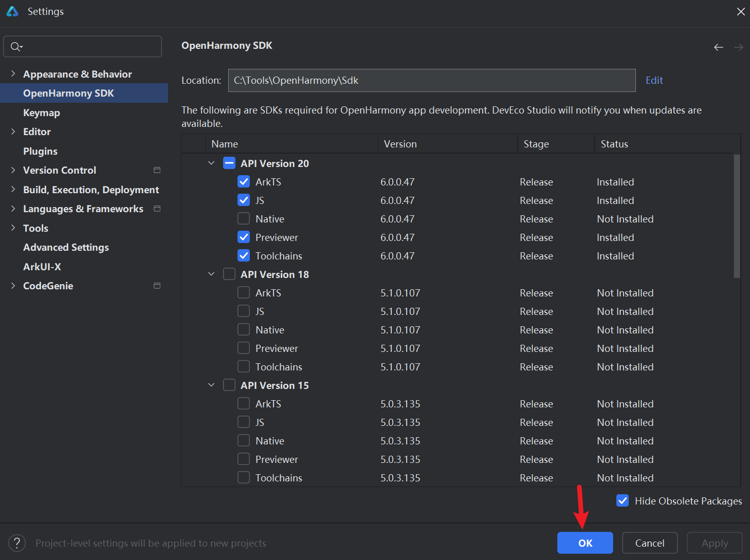The height and width of the screenshot is (560, 750).
Task: Expand the Tools section
Action: click(13, 228)
